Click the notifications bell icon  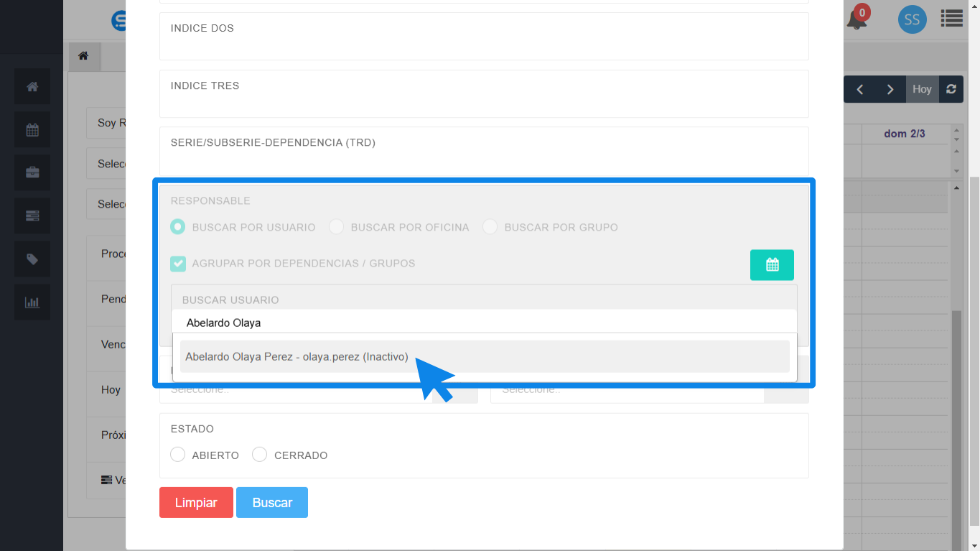(x=857, y=19)
